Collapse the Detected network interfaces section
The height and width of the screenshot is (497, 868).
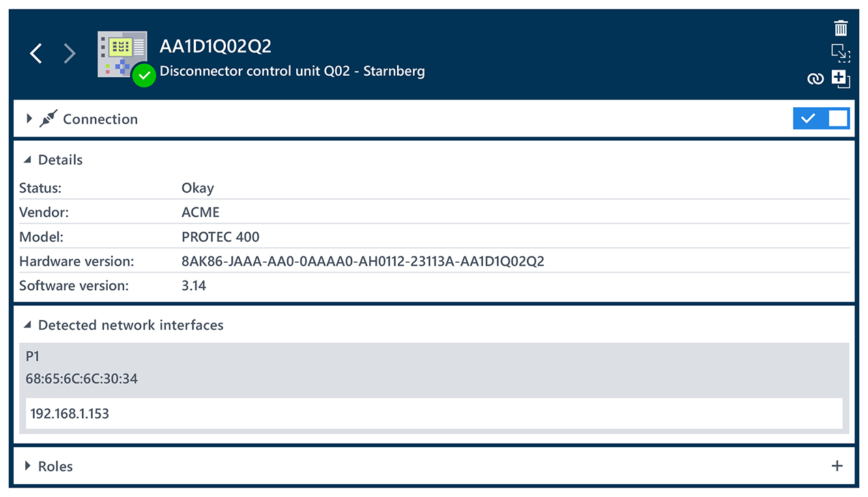pyautogui.click(x=27, y=325)
